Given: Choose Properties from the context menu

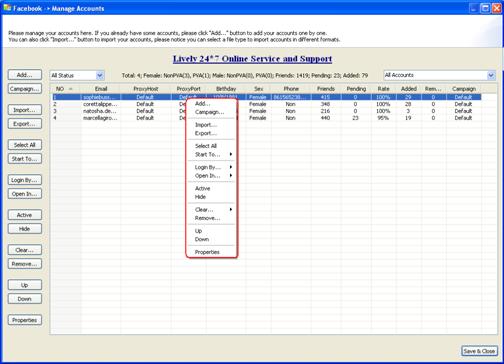Looking at the screenshot, I should click(207, 252).
